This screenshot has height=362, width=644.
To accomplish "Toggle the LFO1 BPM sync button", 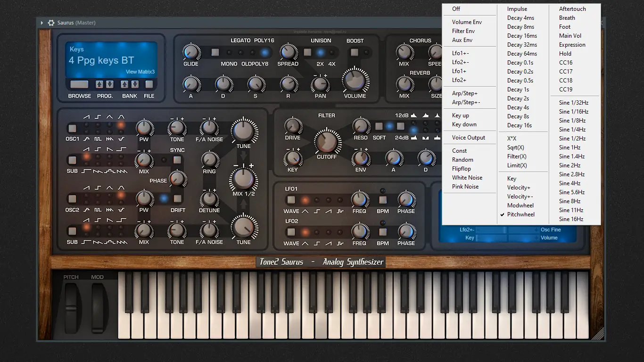I will pyautogui.click(x=383, y=200).
